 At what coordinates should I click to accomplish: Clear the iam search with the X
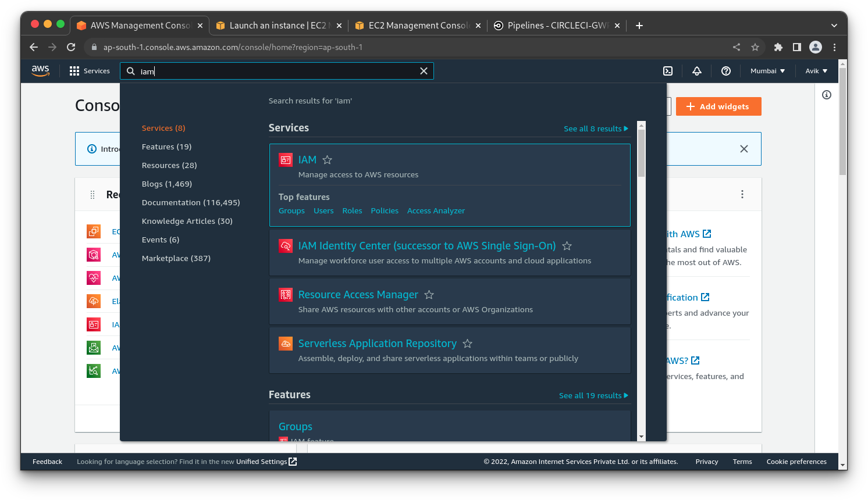(x=424, y=70)
